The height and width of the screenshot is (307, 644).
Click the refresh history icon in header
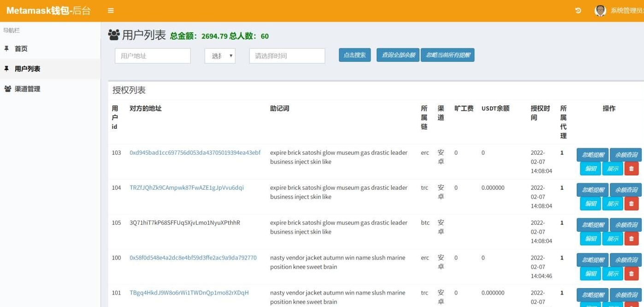click(578, 11)
